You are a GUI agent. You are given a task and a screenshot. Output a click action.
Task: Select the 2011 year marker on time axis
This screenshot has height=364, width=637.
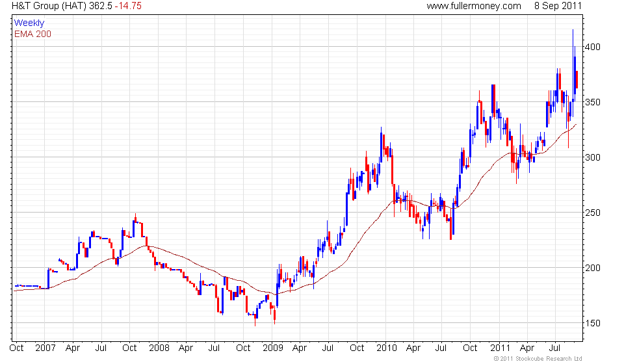point(500,348)
